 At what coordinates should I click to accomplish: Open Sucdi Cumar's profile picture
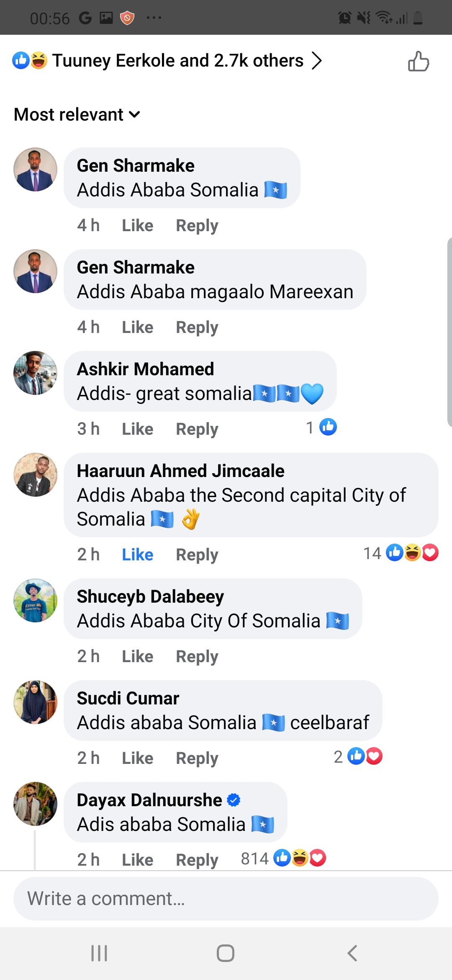[x=36, y=702]
